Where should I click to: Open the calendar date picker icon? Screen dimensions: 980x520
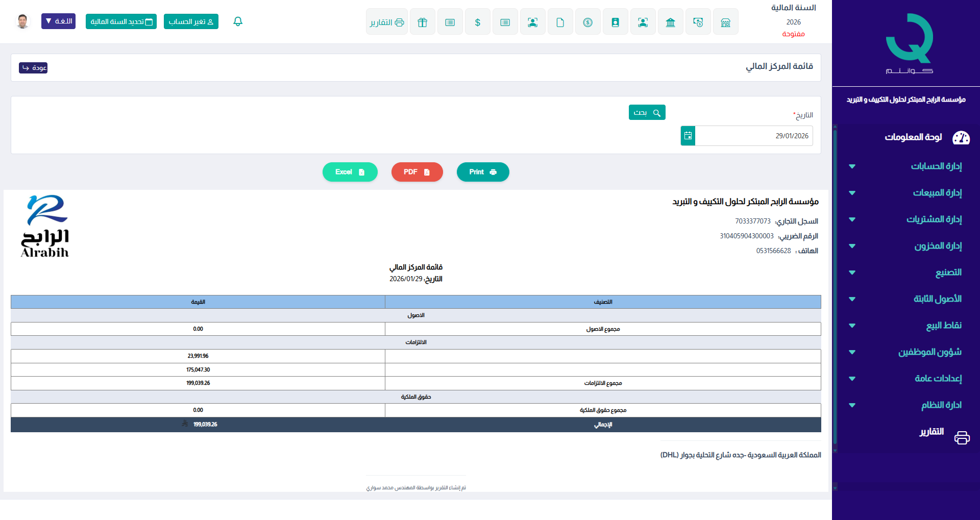(x=688, y=136)
